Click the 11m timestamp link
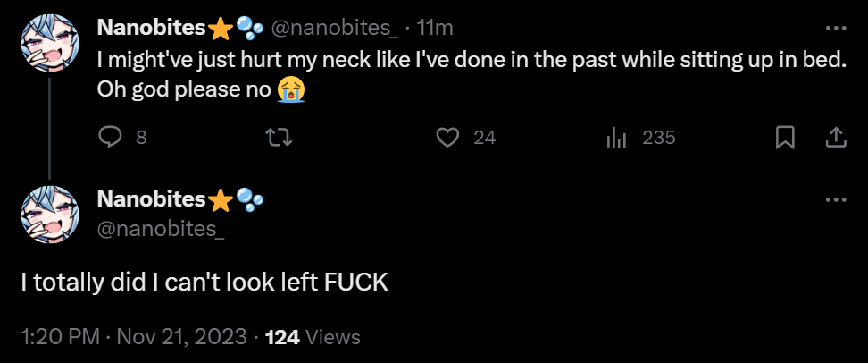Viewport: 868px width, 363px height. [436, 28]
